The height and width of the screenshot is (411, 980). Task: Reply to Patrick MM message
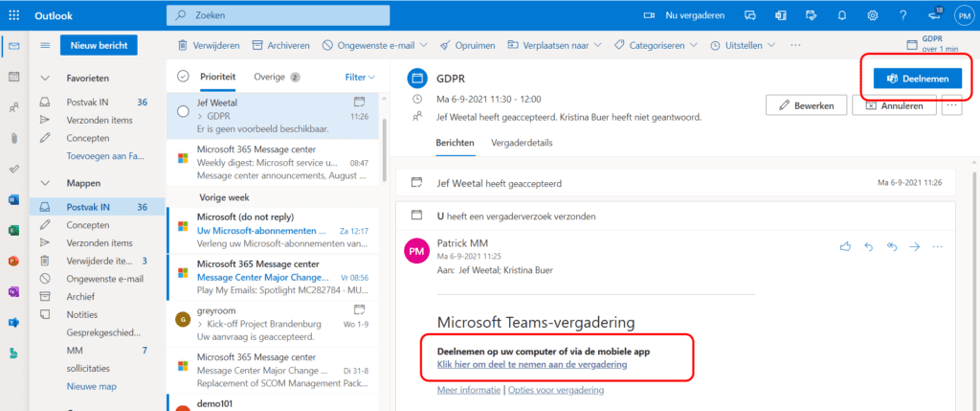coord(868,246)
